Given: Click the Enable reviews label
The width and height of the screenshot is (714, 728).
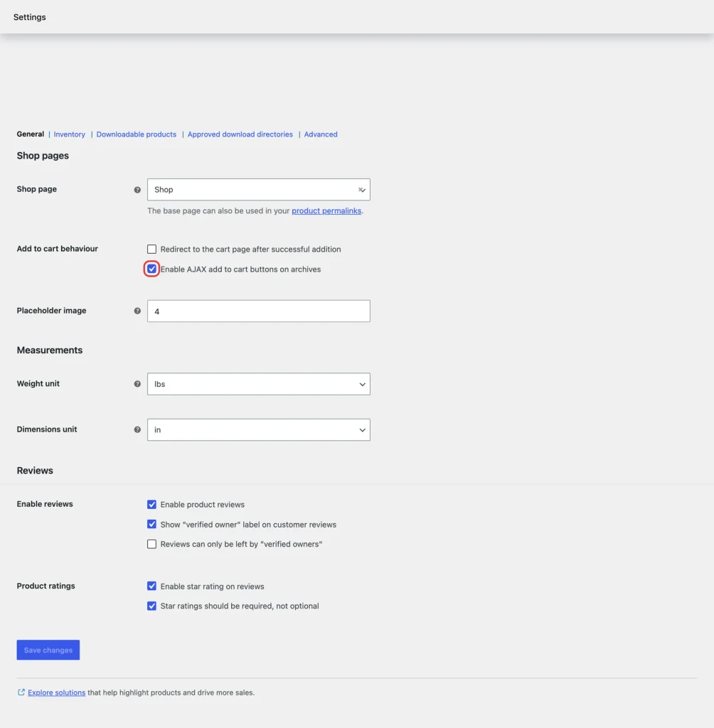Looking at the screenshot, I should click(45, 504).
